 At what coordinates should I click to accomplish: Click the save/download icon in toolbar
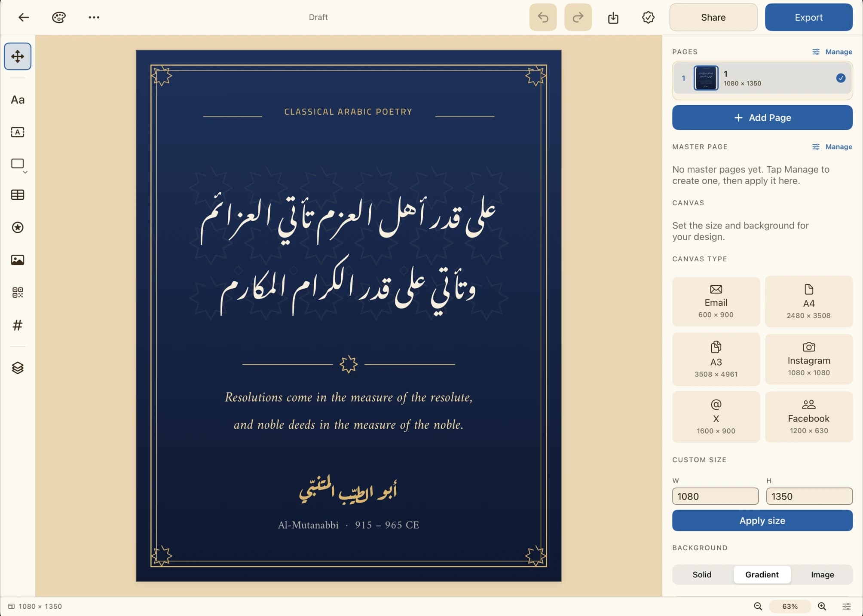(613, 17)
